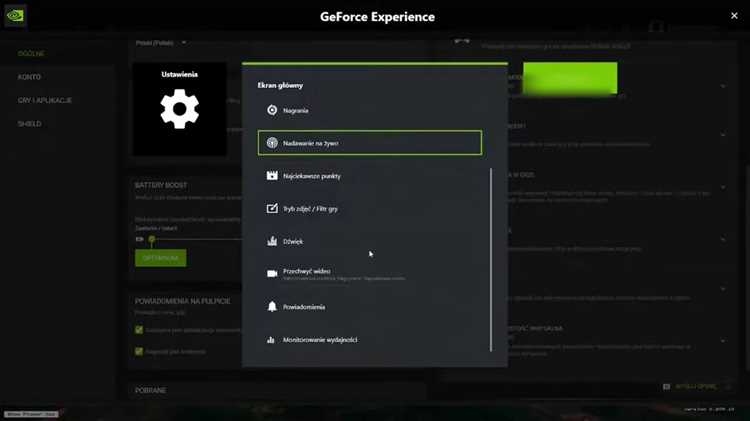Click the Nadawanie na żywo broadcast icon
Screen dimensions: 750x421
click(272, 143)
